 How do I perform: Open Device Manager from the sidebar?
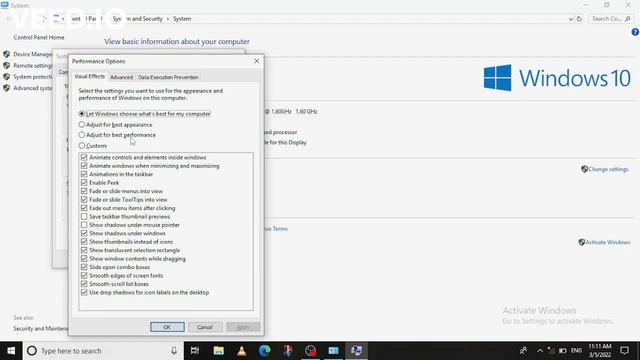coord(33,54)
